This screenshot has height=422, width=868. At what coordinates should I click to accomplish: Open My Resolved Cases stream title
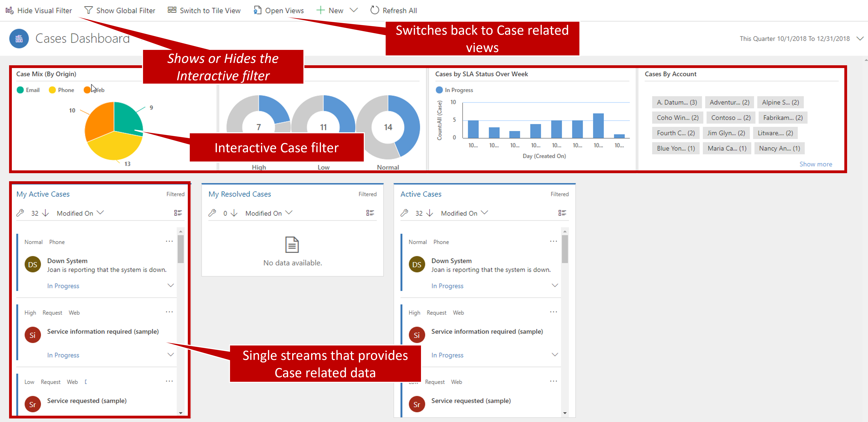[239, 194]
